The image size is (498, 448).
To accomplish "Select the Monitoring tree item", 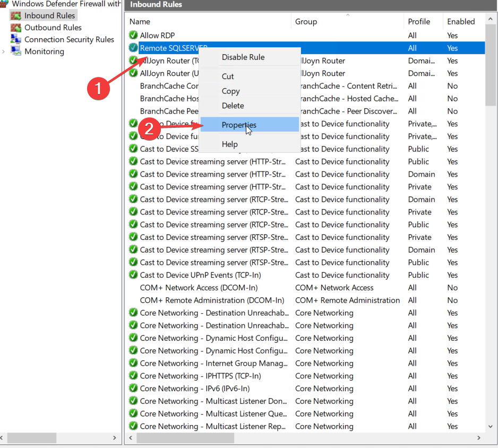I will [x=44, y=51].
